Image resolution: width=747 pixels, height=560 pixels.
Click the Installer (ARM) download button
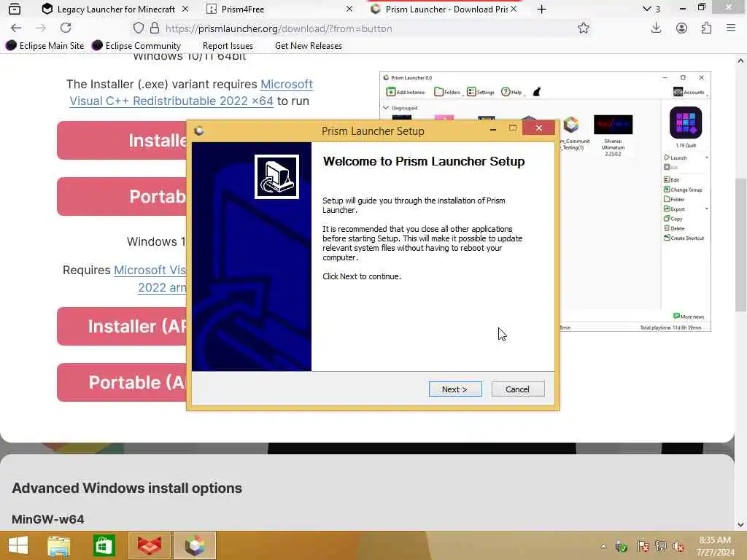[x=122, y=326]
